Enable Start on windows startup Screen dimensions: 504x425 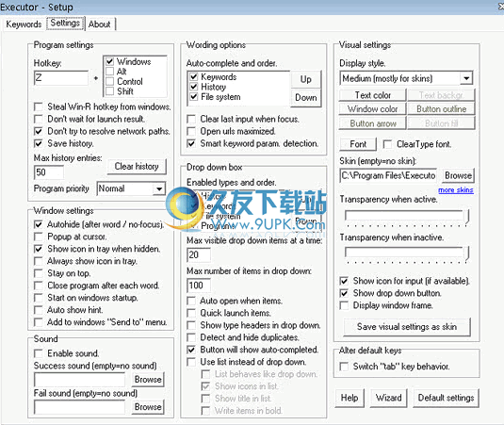coord(39,298)
